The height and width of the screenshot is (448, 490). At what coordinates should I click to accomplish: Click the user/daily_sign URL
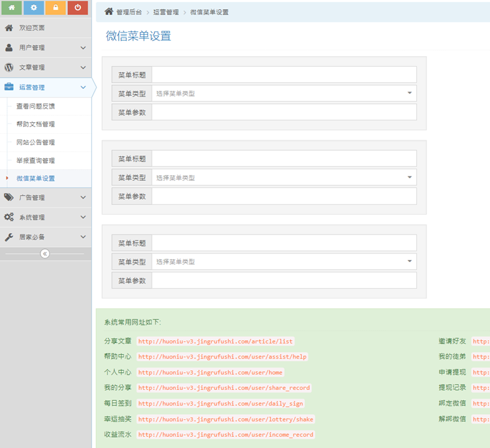(x=221, y=404)
